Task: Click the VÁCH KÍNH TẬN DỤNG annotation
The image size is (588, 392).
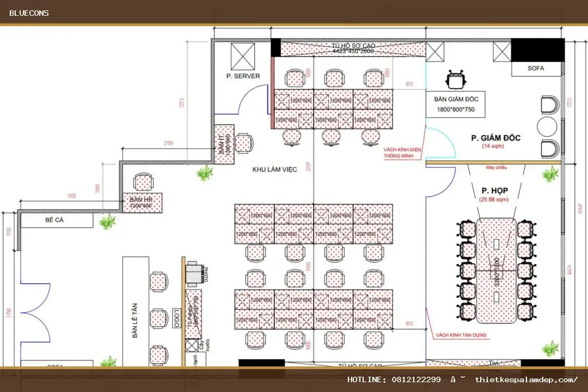Action: coord(461,335)
